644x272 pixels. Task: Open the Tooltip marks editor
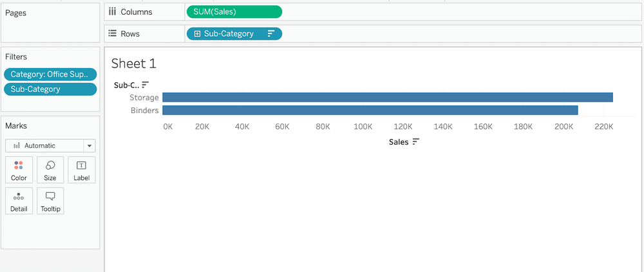pyautogui.click(x=50, y=201)
